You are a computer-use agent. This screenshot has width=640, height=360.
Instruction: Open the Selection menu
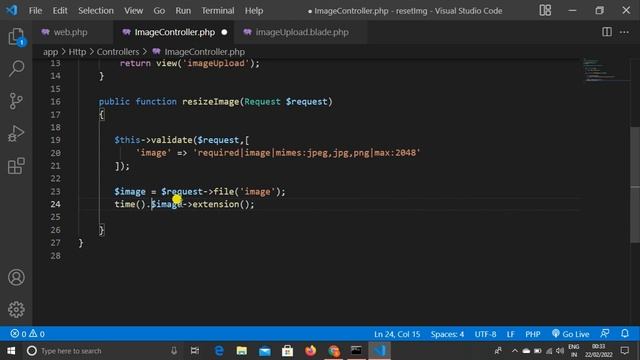click(x=96, y=11)
